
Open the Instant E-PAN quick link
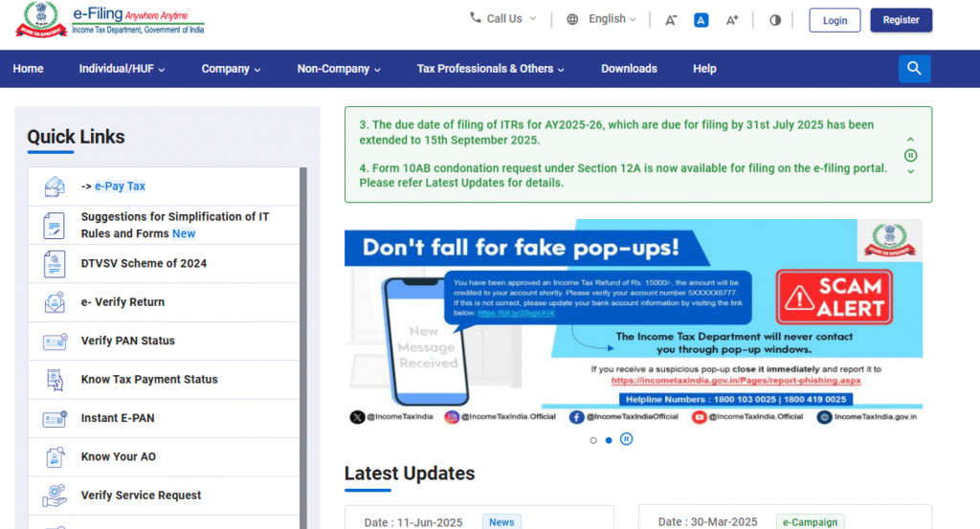coord(118,418)
